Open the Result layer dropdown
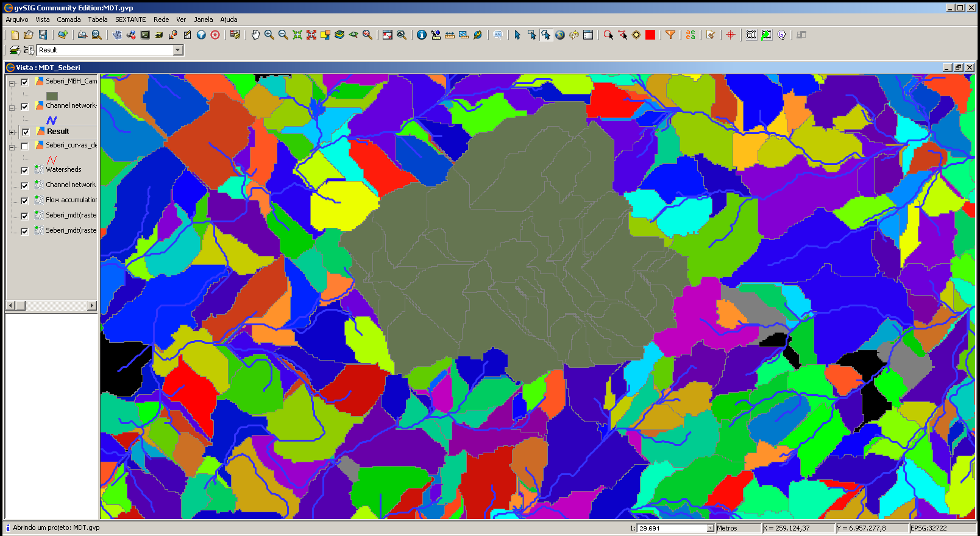The width and height of the screenshot is (980, 536). click(178, 50)
